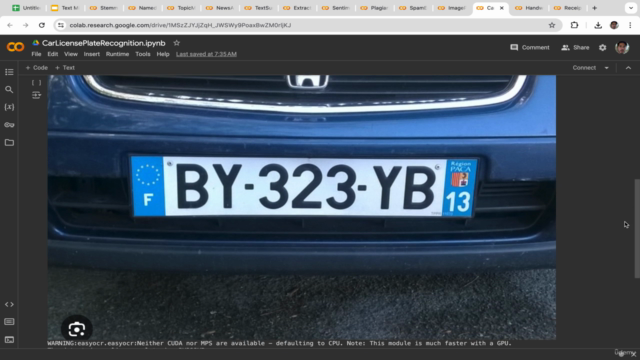Viewport: 640px width, 360px height.
Task: Reload the page
Action: pos(42,25)
